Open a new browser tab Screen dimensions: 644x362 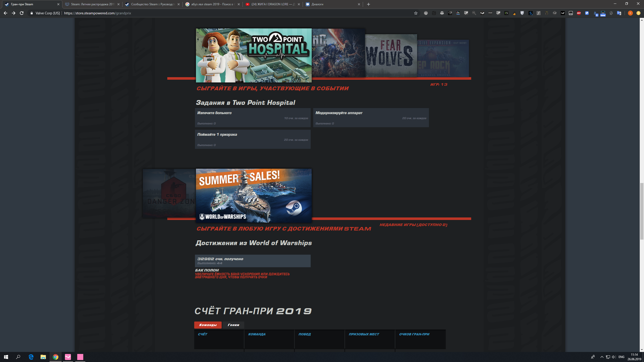point(369,4)
